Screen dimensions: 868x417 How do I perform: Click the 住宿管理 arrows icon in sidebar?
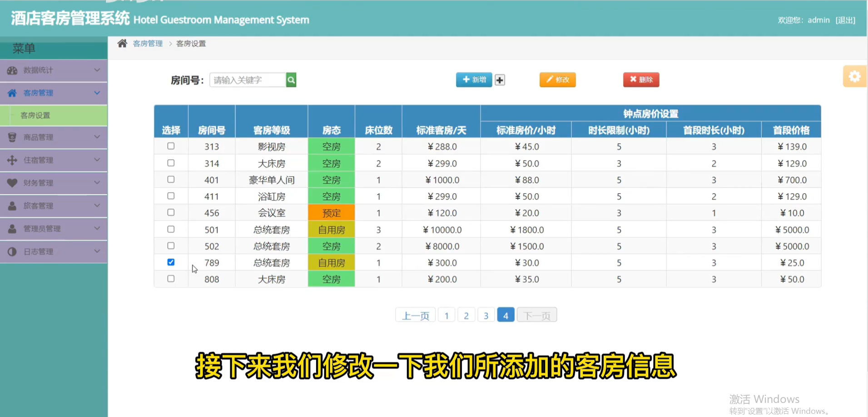coord(11,160)
